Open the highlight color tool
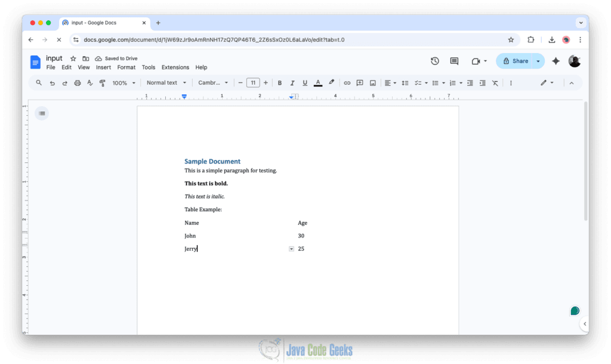Screen dimensions: 611x364 (x=331, y=82)
